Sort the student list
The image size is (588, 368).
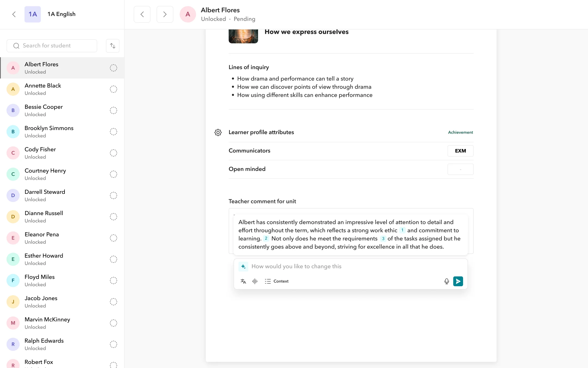113,46
